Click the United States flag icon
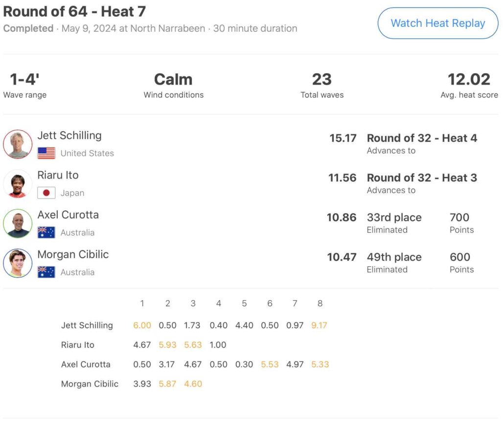 46,154
